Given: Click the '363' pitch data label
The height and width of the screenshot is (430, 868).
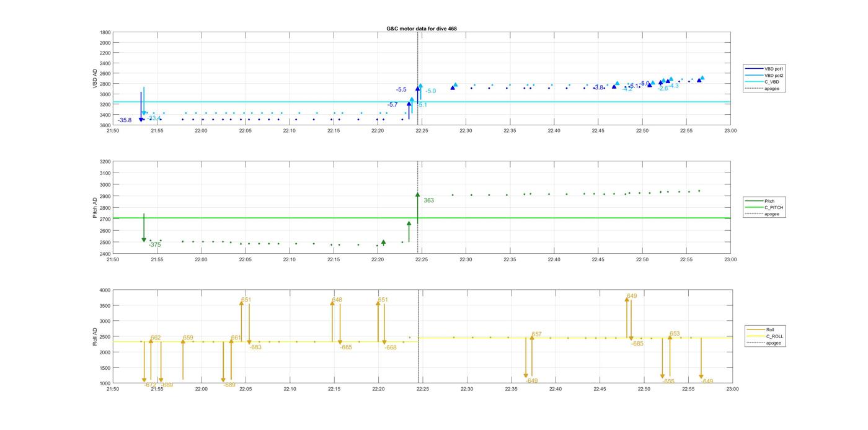Looking at the screenshot, I should coord(428,200).
